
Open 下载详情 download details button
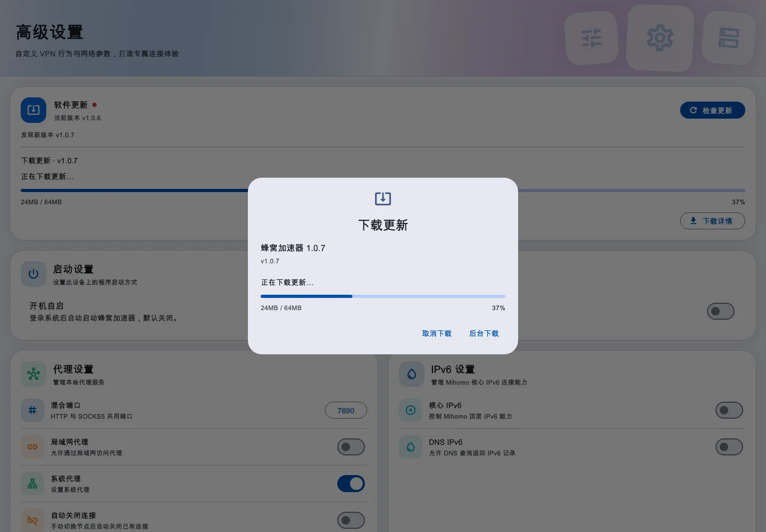(x=713, y=221)
